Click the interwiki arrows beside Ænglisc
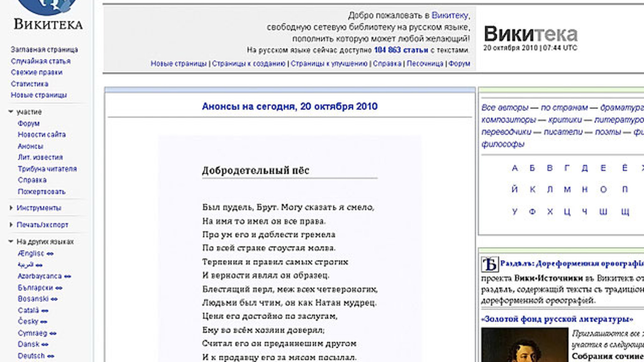Image resolution: width=644 pixels, height=362 pixels. [x=50, y=254]
